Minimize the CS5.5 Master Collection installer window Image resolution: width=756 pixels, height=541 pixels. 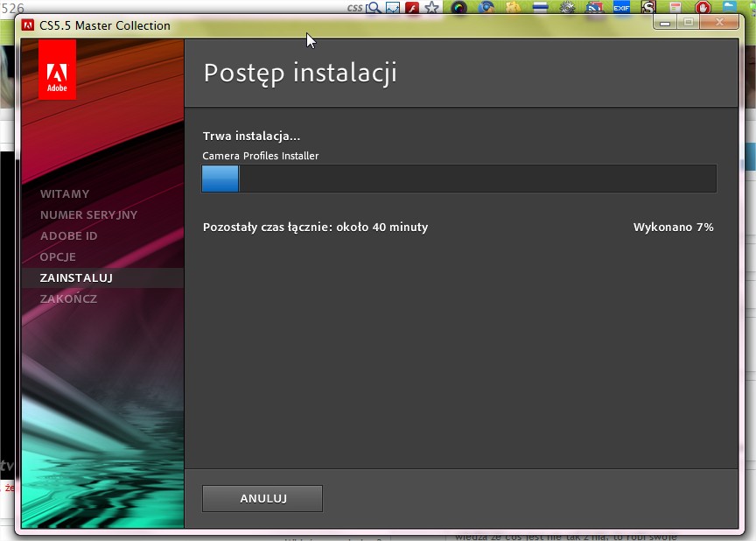[665, 22]
